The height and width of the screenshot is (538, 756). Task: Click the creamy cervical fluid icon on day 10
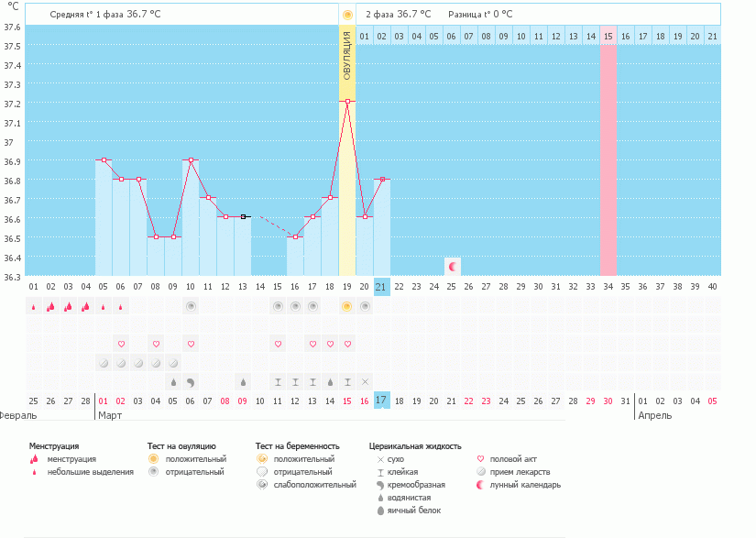point(191,381)
